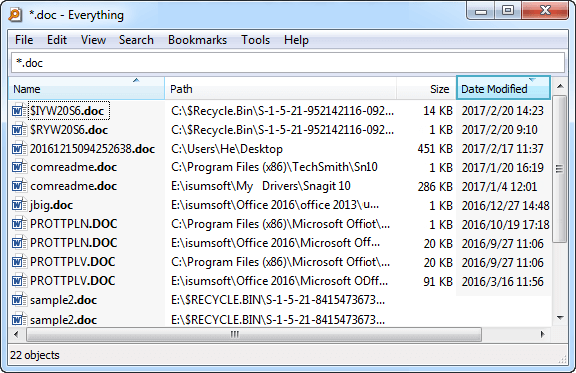Open the Help menu
This screenshot has height=373, width=576.
point(296,40)
